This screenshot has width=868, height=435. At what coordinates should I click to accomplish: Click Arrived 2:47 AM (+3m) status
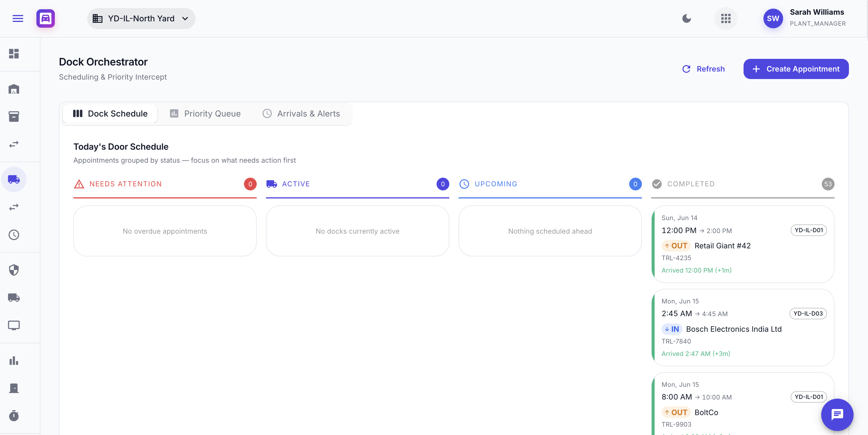[x=696, y=354]
